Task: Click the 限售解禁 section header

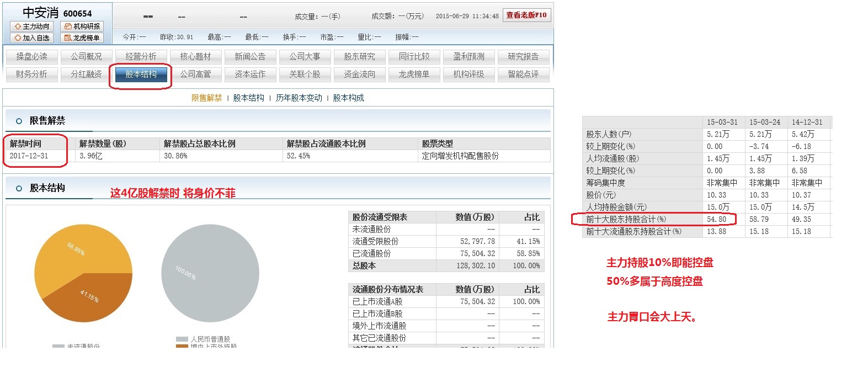Action: click(47, 120)
